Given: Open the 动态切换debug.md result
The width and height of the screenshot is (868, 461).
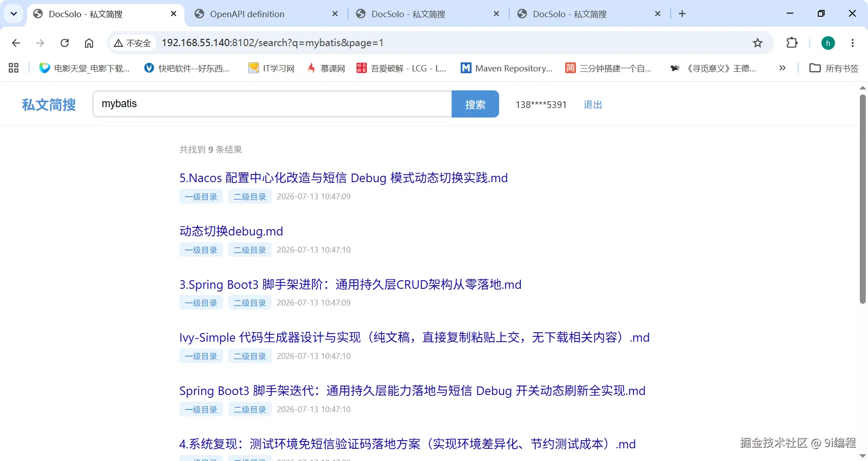Looking at the screenshot, I should 231,231.
